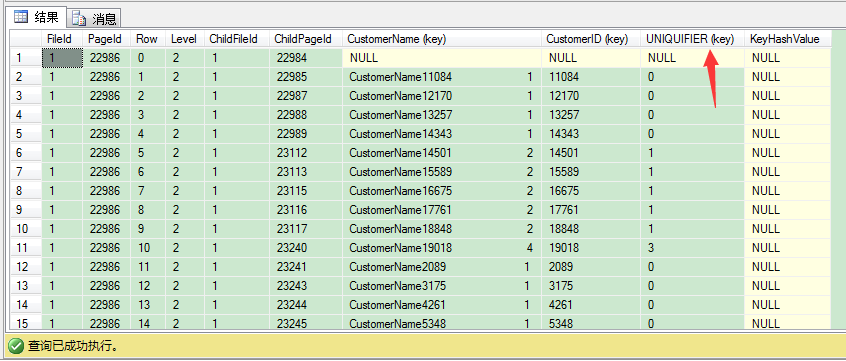This screenshot has width=846, height=361.
Task: Select the UNIQUIFIER (key) column header
Action: (x=692, y=39)
